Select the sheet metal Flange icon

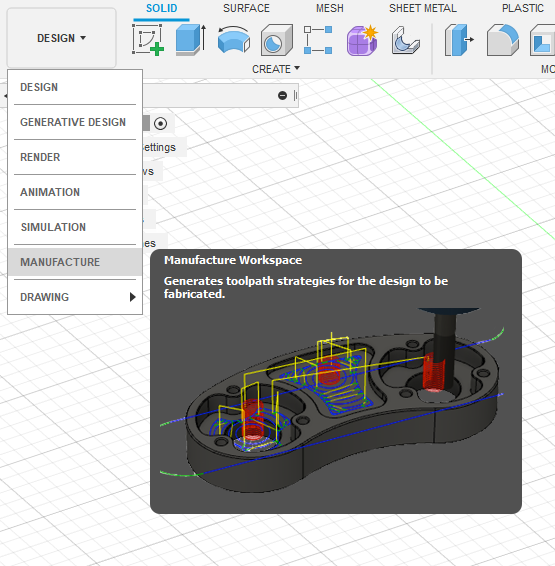pyautogui.click(x=406, y=40)
